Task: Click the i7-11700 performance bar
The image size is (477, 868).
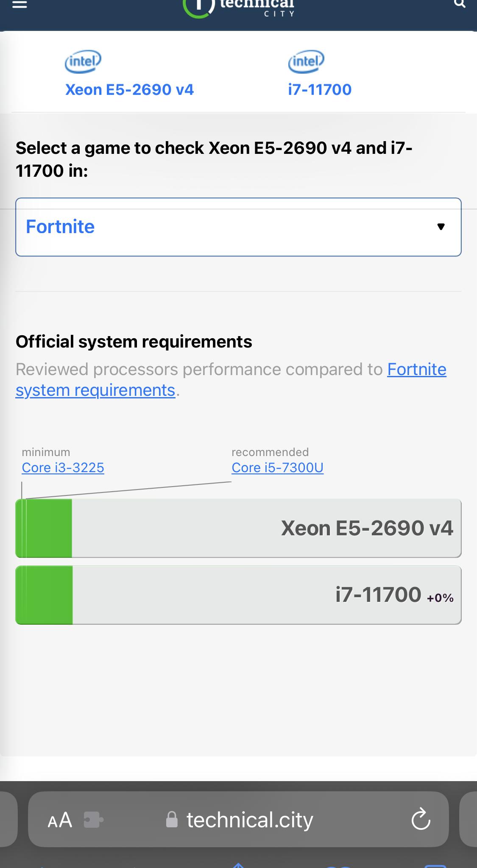Action: click(238, 595)
